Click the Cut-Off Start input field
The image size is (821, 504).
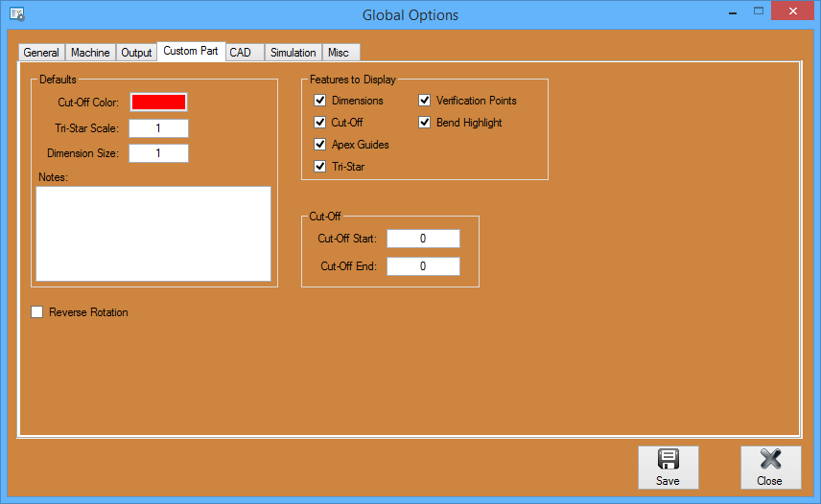point(424,239)
